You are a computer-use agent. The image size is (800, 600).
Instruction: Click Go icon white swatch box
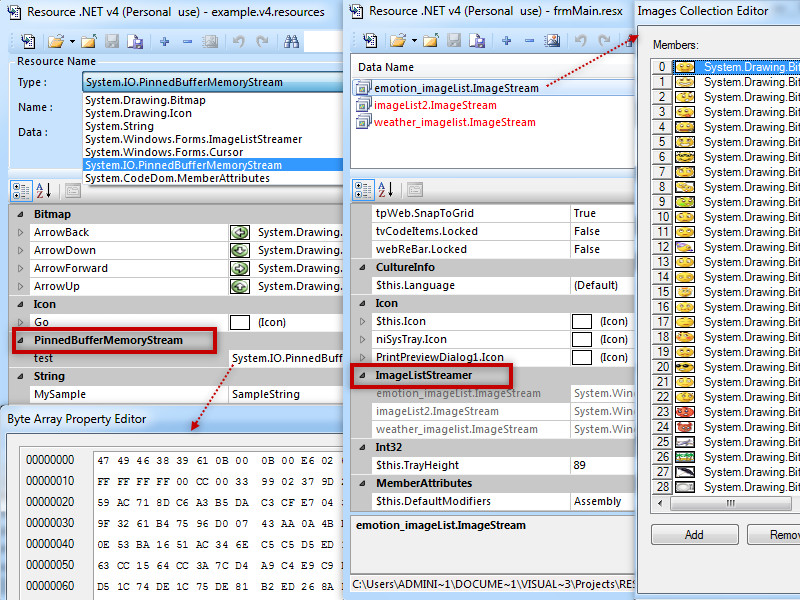[240, 322]
